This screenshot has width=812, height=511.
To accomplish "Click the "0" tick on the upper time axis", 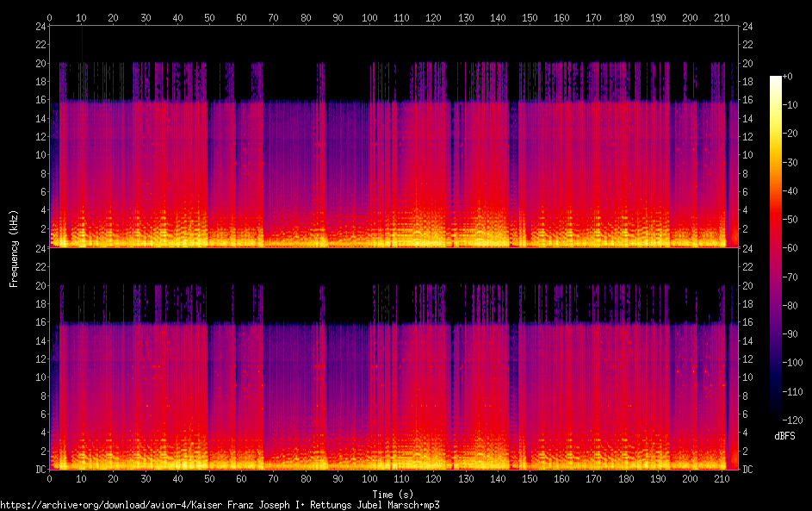I will pos(49,17).
